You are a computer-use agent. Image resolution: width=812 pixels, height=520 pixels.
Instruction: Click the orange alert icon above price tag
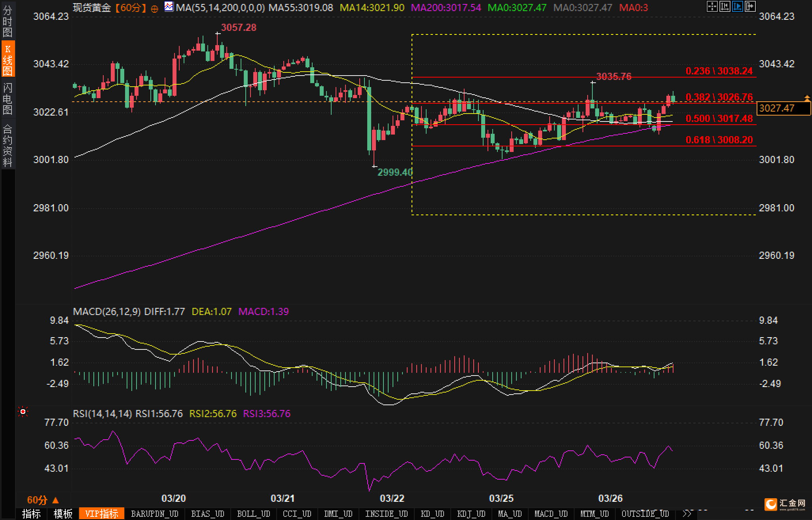[807, 97]
